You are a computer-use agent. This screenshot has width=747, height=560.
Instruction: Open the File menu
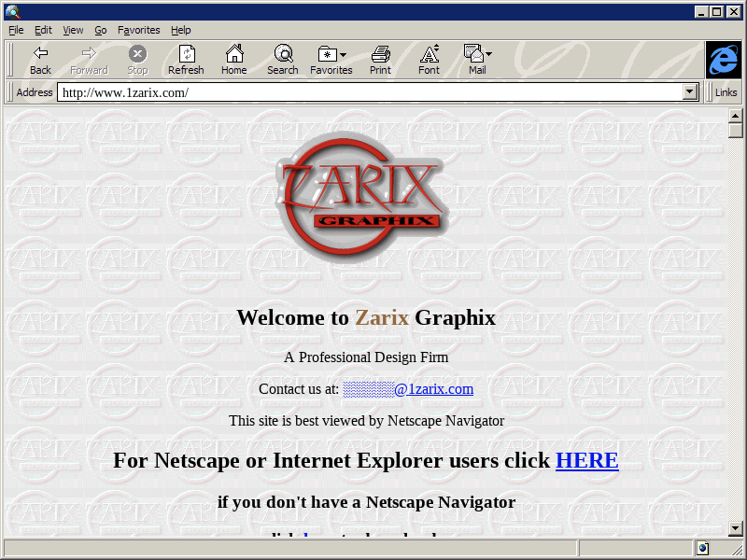tap(16, 30)
